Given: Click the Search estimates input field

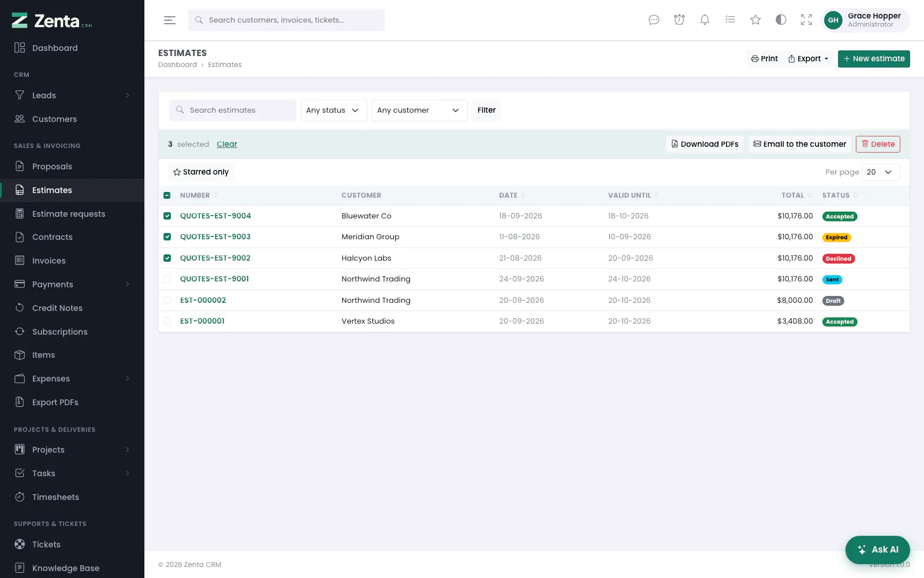Looking at the screenshot, I should [x=233, y=110].
